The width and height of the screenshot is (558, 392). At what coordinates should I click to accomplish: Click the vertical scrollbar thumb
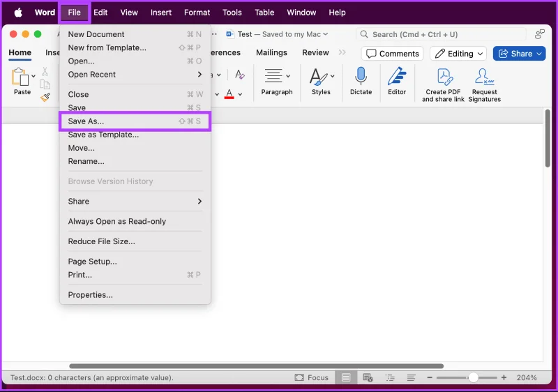[548, 138]
